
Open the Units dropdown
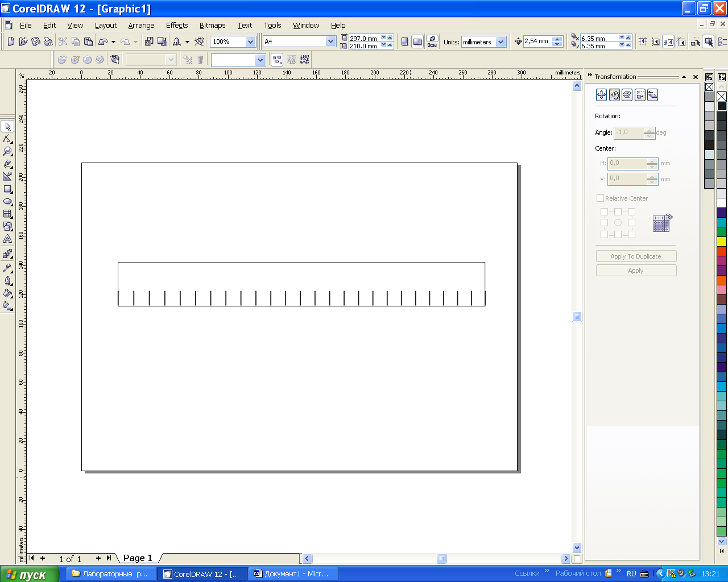pyautogui.click(x=500, y=41)
